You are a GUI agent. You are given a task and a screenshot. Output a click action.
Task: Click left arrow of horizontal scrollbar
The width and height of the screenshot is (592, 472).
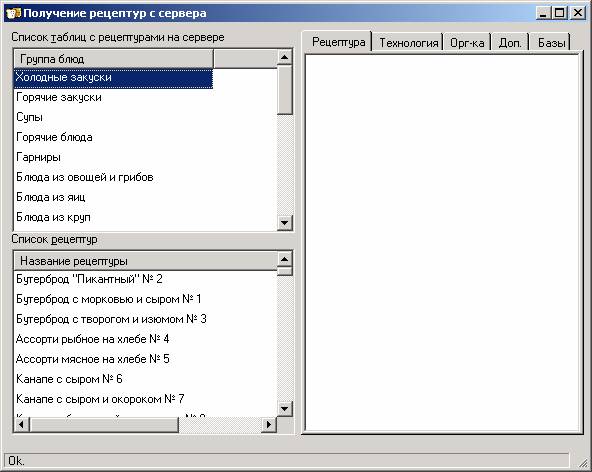21,425
